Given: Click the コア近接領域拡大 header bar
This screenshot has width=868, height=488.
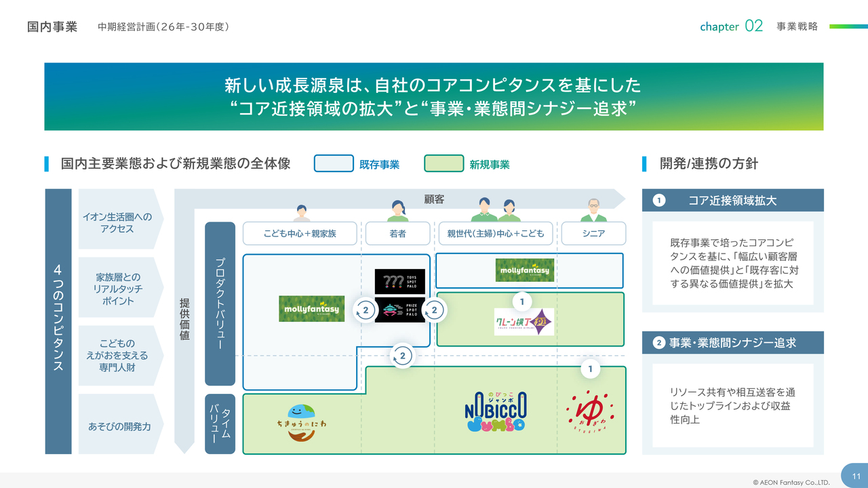Looking at the screenshot, I should click(732, 201).
